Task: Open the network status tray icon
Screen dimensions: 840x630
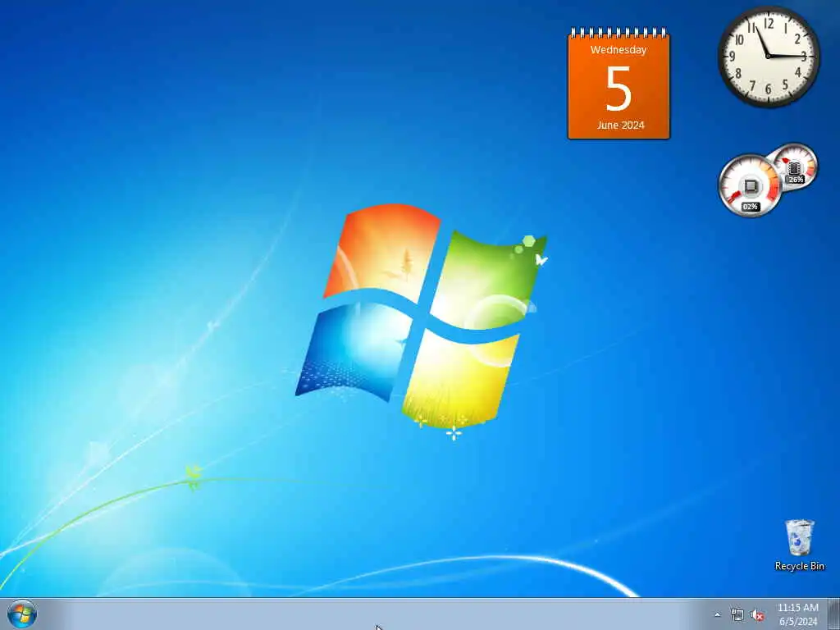Action: (x=737, y=614)
